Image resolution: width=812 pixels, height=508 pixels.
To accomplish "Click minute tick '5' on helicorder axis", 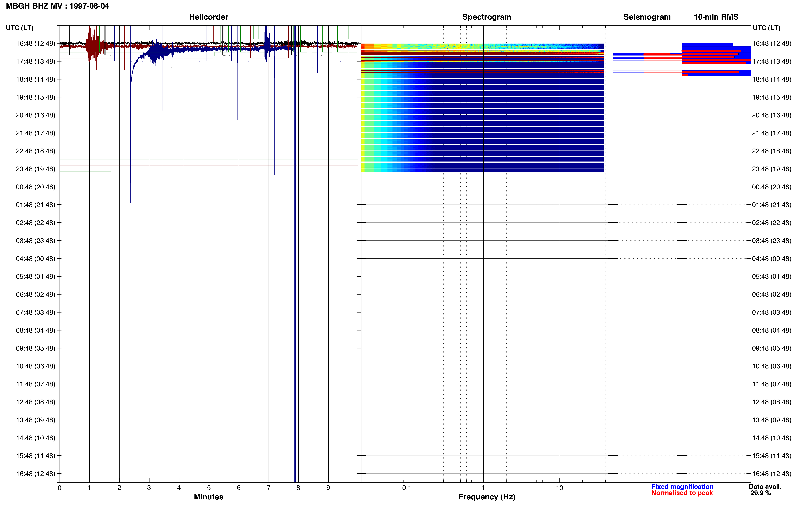I will tap(209, 488).
